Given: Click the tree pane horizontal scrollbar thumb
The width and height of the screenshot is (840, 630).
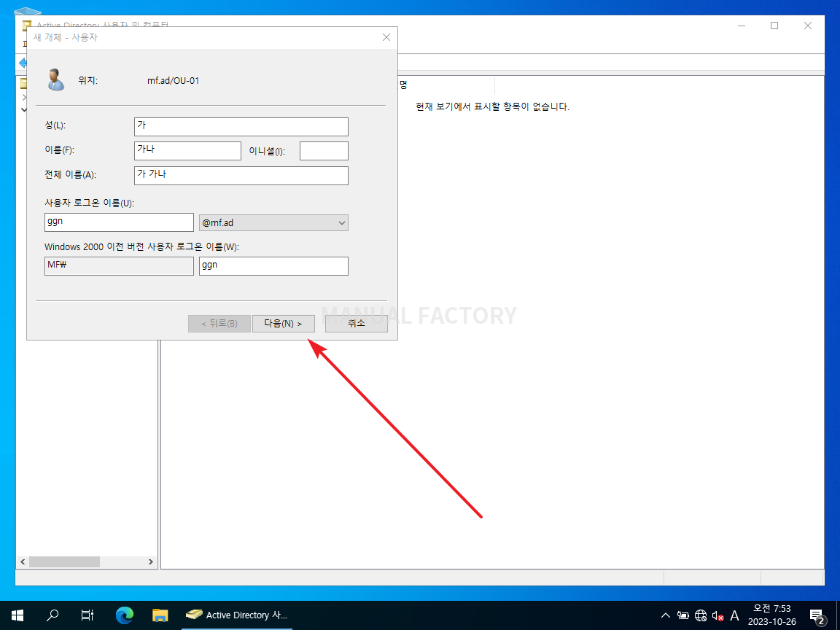Looking at the screenshot, I should point(64,561).
